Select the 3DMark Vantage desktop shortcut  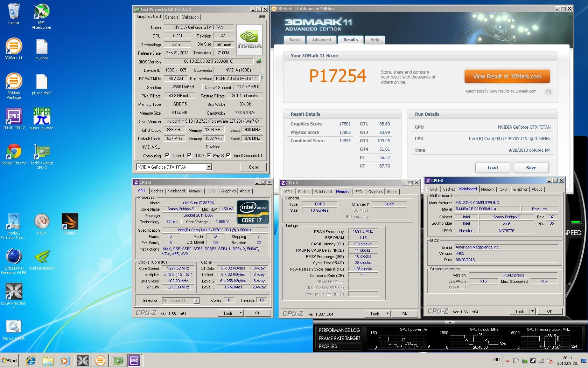(x=13, y=86)
